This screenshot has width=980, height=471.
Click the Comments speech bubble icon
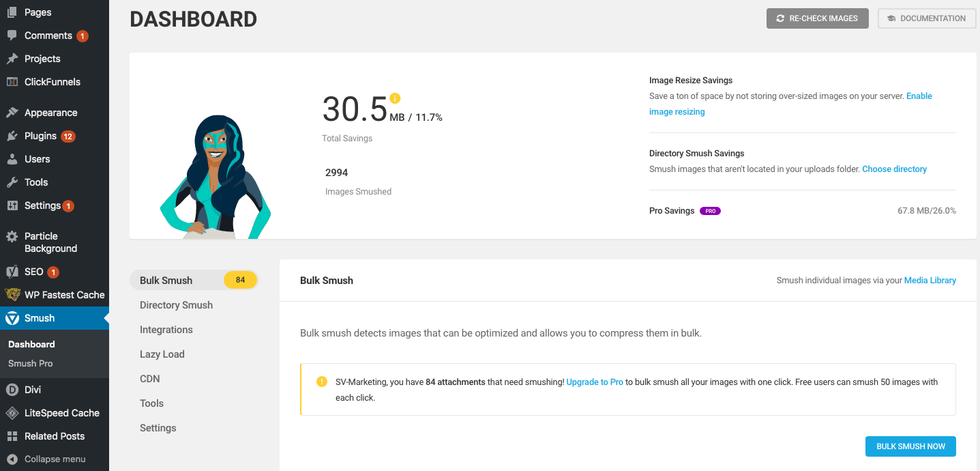tap(12, 35)
